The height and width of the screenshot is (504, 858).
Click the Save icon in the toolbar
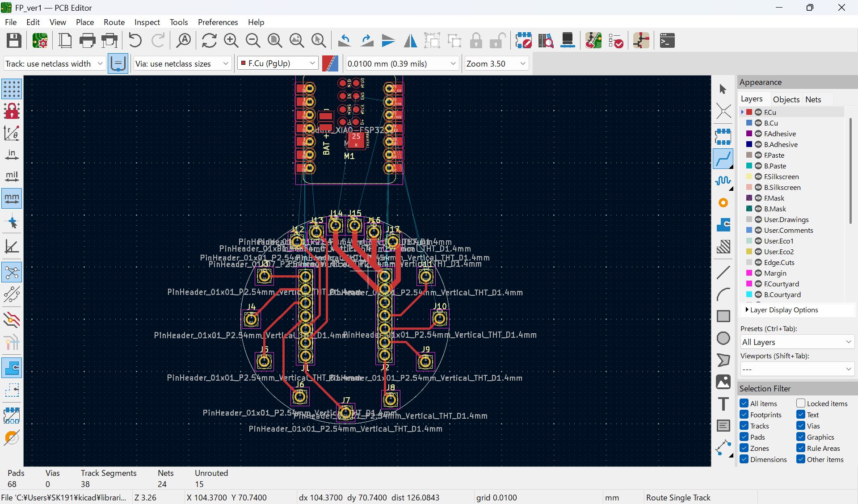(x=14, y=41)
